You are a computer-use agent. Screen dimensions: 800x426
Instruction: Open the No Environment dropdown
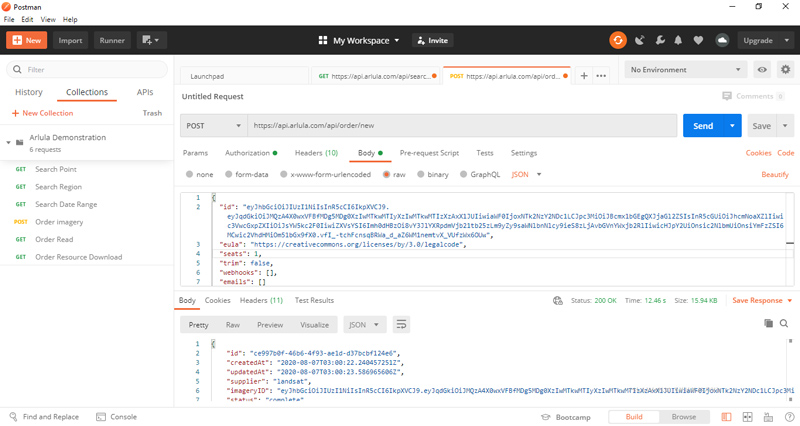pos(685,69)
